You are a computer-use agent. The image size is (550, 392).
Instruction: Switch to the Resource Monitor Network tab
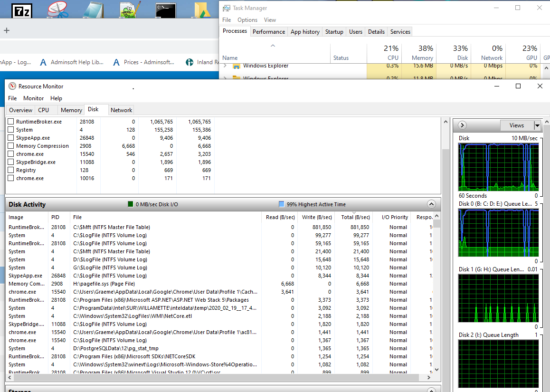click(x=122, y=110)
